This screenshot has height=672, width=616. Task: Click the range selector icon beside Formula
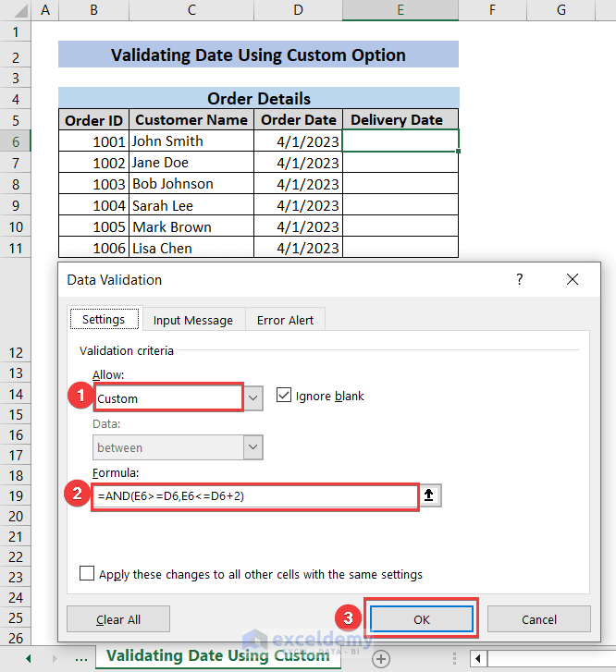[430, 495]
